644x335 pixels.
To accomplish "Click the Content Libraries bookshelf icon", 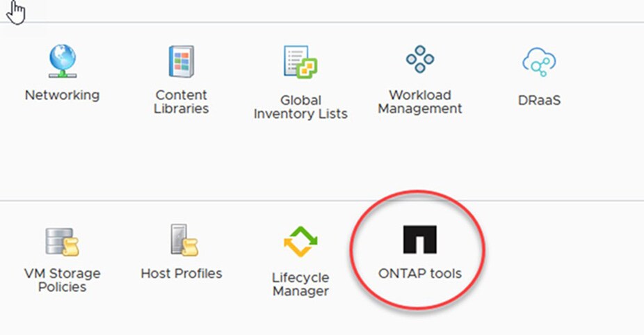I will point(182,62).
